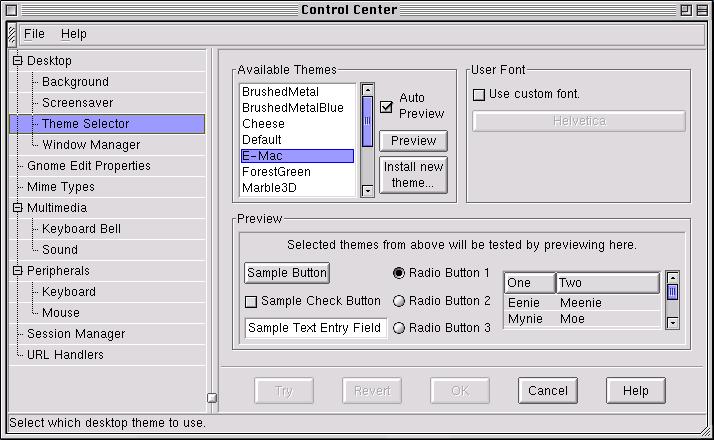Image resolution: width=714 pixels, height=440 pixels.
Task: Collapse the Multimedia tree node
Action: click(x=17, y=208)
